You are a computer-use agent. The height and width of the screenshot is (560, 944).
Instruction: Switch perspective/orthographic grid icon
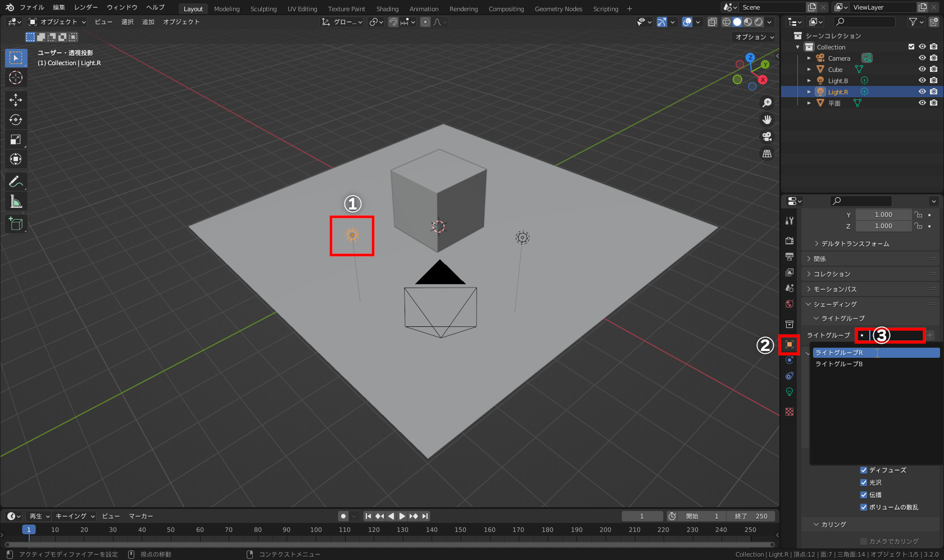point(767,153)
